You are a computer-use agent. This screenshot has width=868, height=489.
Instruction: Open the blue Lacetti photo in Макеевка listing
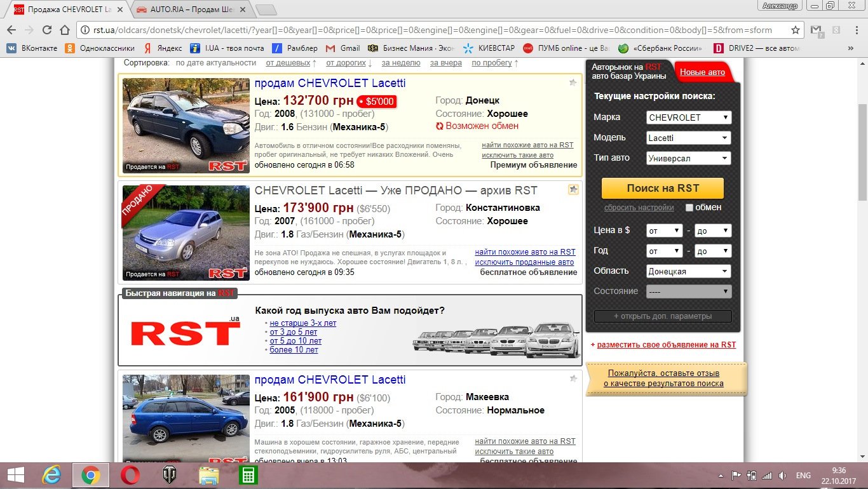pyautogui.click(x=186, y=418)
